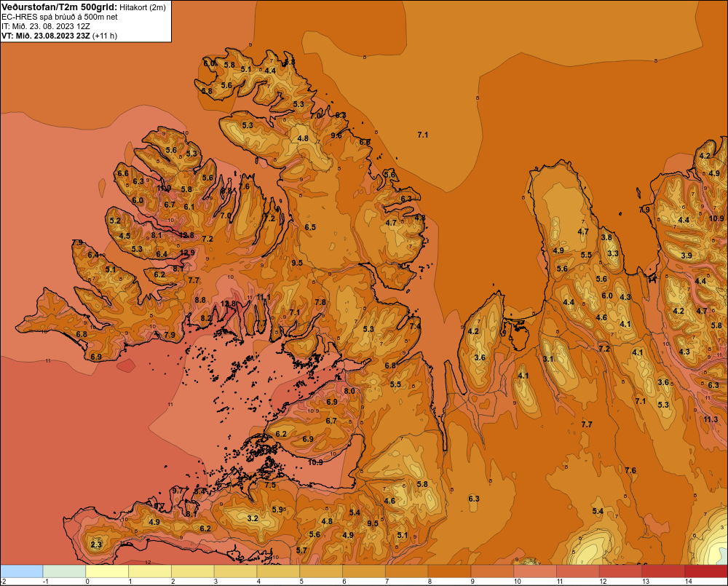This screenshot has height=586, width=728.
Task: Click the line 'EC-HRES spá brúuð á 500m net'
Action: [60, 17]
